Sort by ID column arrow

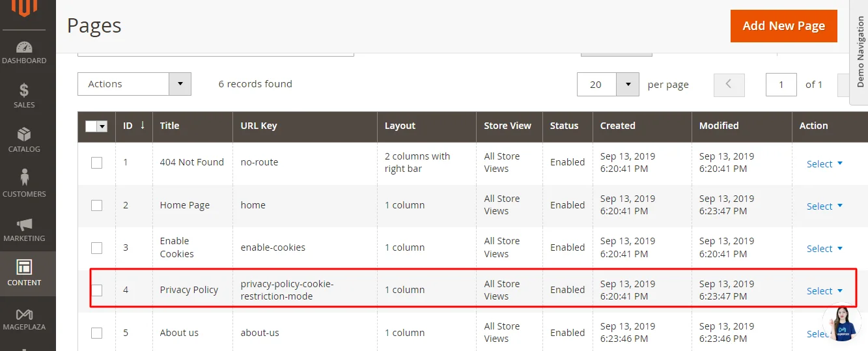click(x=143, y=125)
